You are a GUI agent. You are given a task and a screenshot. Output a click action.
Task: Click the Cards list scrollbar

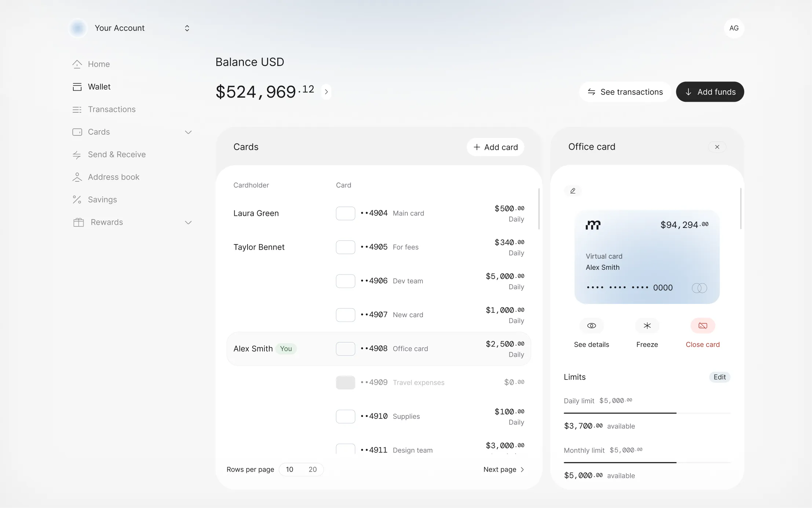click(x=539, y=209)
